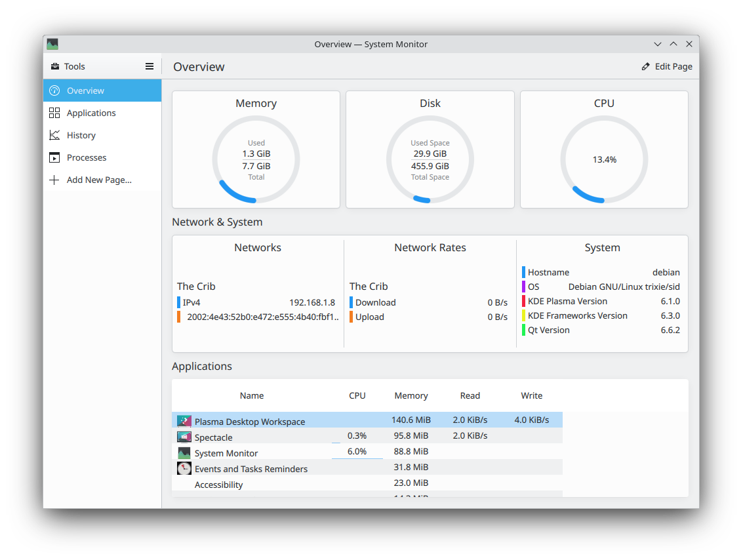
Task: Click KDE Frameworks Version 6.3.0 entry
Action: click(601, 315)
